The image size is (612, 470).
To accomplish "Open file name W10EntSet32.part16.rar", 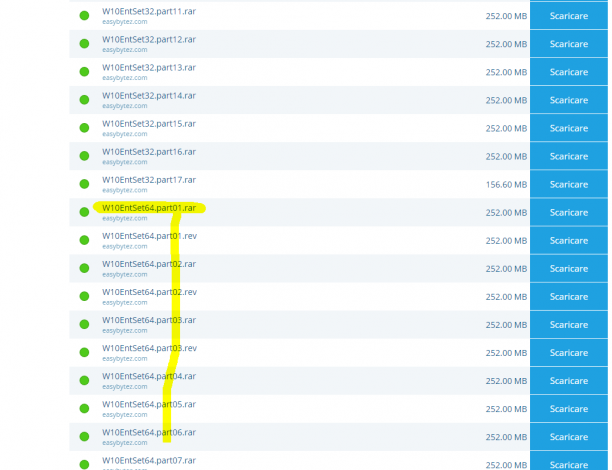I will click(x=149, y=152).
